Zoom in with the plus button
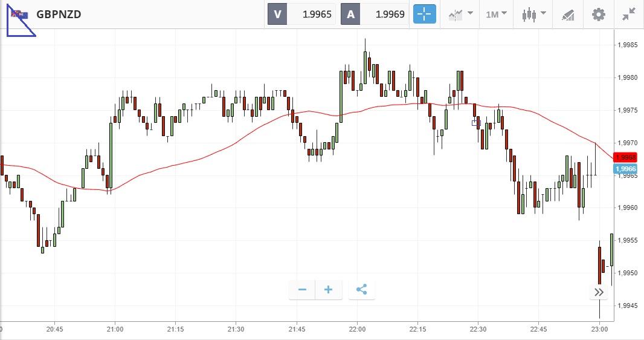The width and height of the screenshot is (644, 340). [329, 290]
